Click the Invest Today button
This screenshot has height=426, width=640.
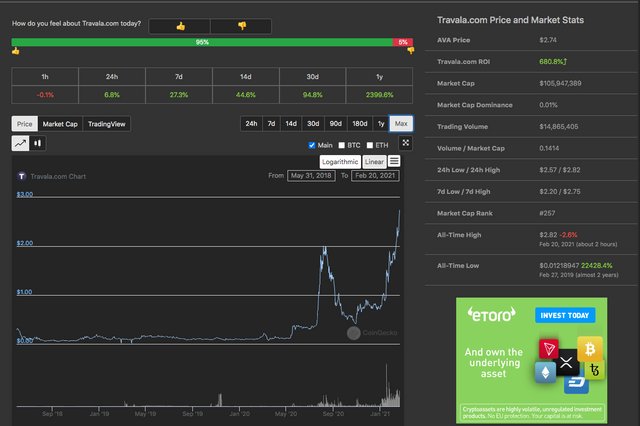566,315
